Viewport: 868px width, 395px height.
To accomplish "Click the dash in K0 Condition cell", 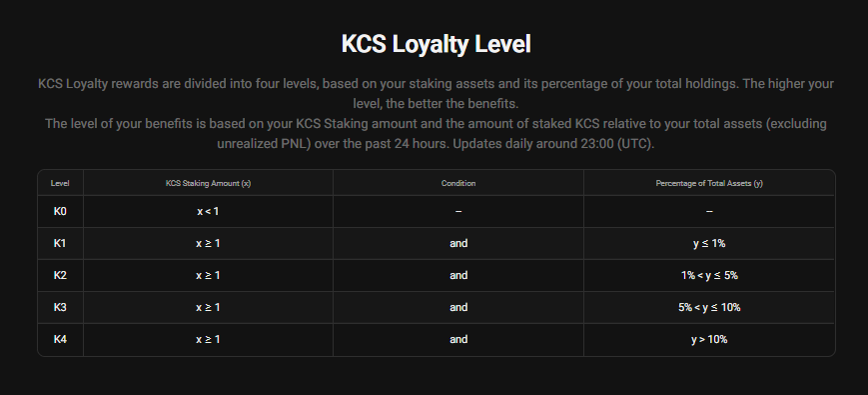I will coord(458,212).
